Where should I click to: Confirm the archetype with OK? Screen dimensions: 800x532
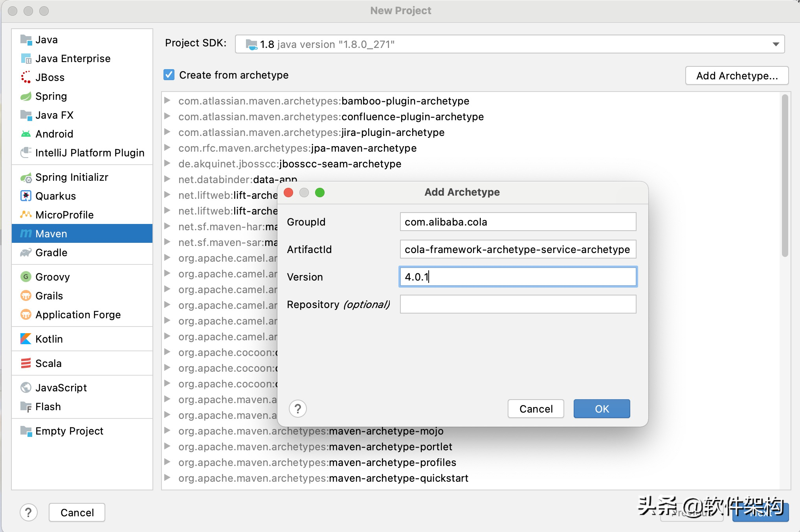pos(602,409)
